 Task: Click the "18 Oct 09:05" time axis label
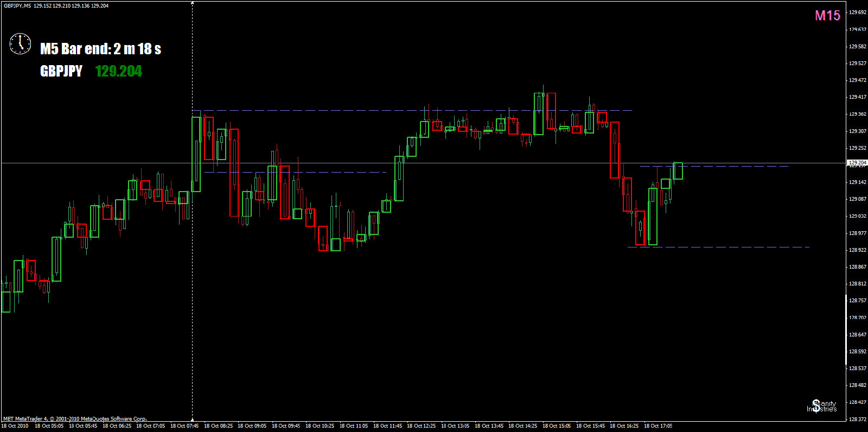pyautogui.click(x=252, y=426)
